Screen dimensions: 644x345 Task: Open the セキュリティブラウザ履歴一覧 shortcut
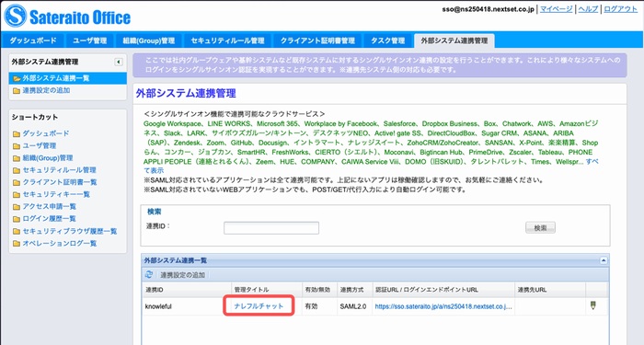click(x=70, y=231)
